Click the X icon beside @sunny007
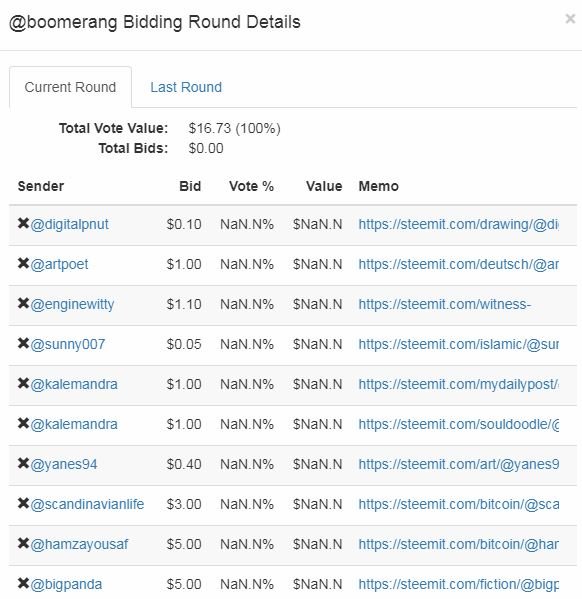582x599 pixels. [23, 343]
